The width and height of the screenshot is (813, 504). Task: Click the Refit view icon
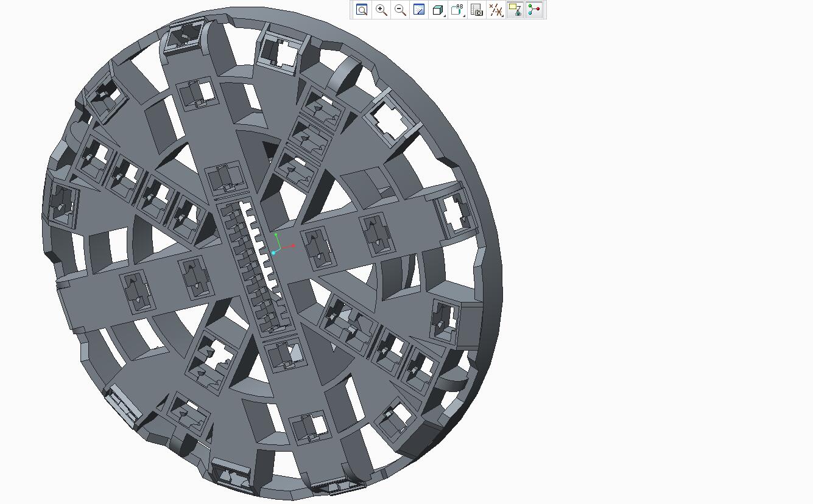click(362, 10)
